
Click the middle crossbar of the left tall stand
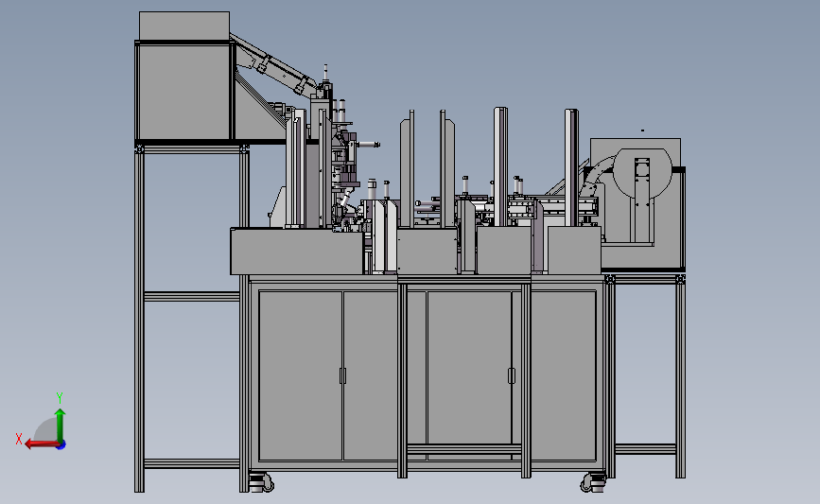pos(191,296)
